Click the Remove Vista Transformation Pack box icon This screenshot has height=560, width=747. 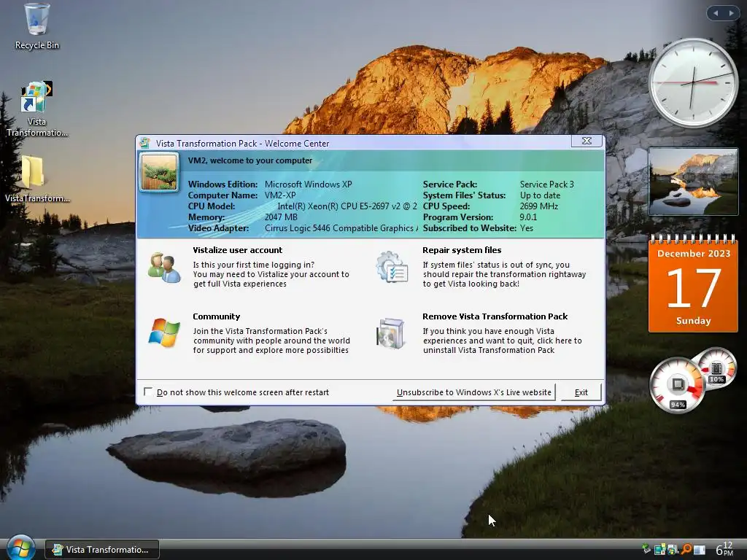click(x=391, y=333)
